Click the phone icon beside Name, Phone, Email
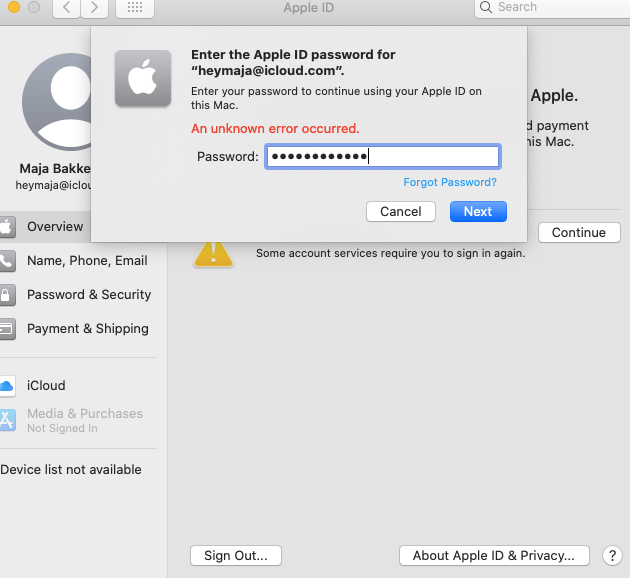The height and width of the screenshot is (578, 630). coord(6,261)
